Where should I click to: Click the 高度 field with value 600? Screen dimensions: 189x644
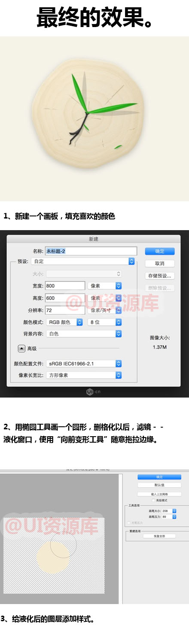(65, 298)
